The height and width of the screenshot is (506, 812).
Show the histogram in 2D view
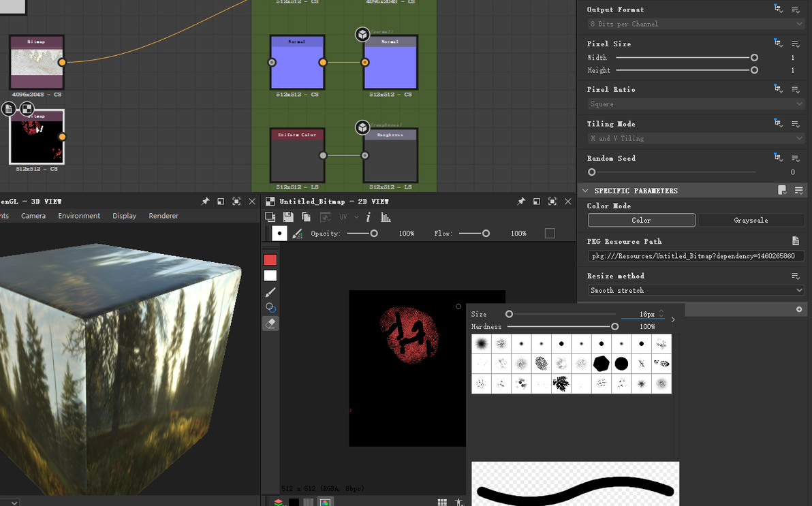(x=386, y=217)
